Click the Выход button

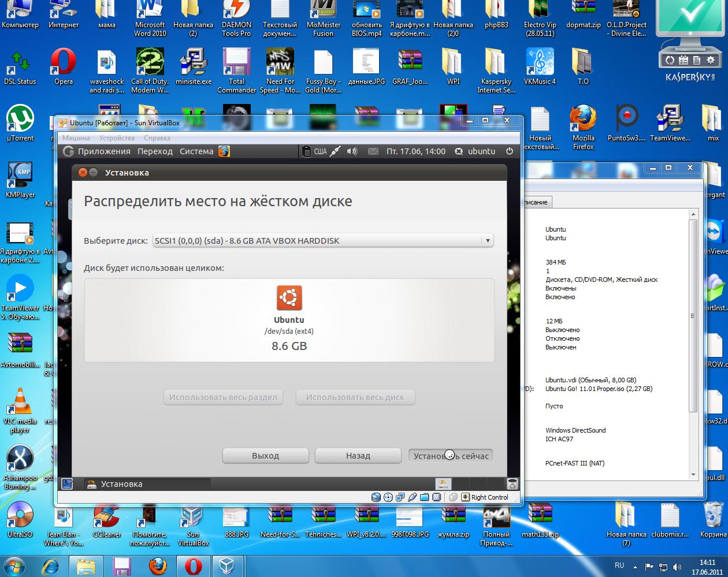coord(266,456)
